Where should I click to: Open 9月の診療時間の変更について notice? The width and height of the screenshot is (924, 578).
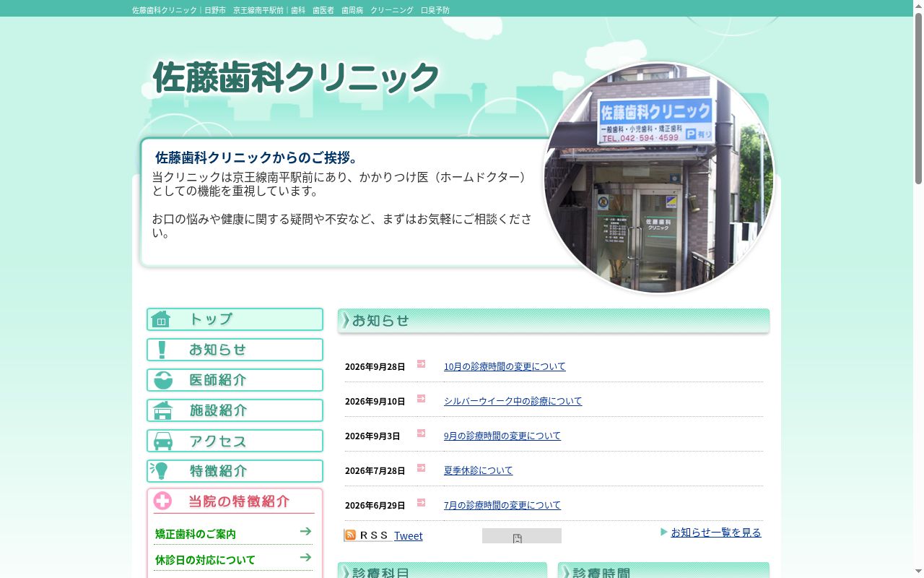click(x=502, y=436)
